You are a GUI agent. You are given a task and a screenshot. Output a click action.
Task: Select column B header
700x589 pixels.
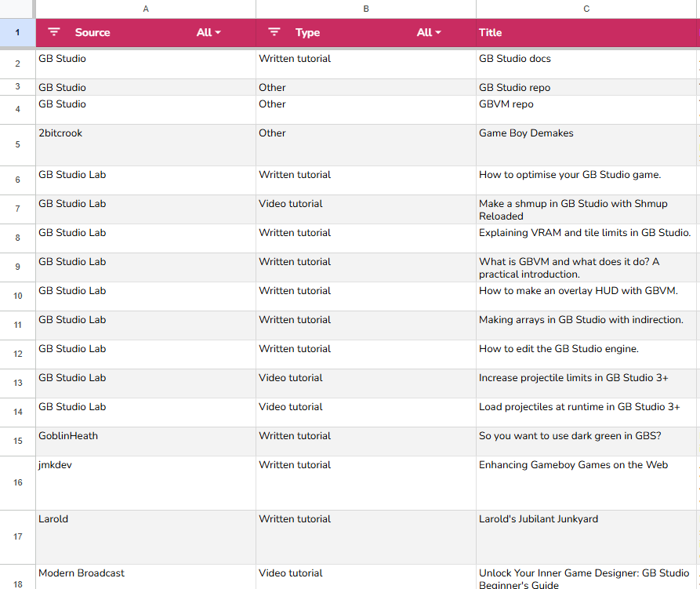click(x=365, y=9)
